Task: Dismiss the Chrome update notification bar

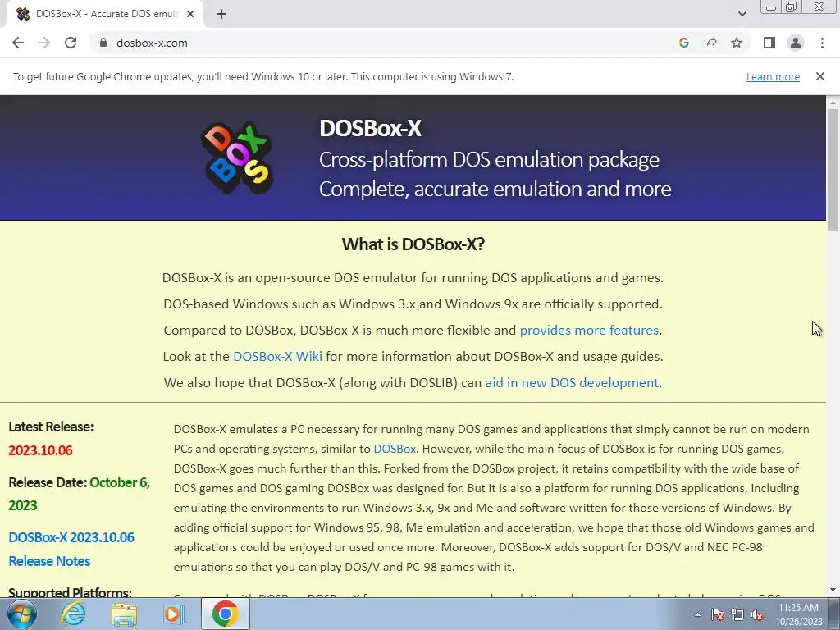Action: (819, 76)
